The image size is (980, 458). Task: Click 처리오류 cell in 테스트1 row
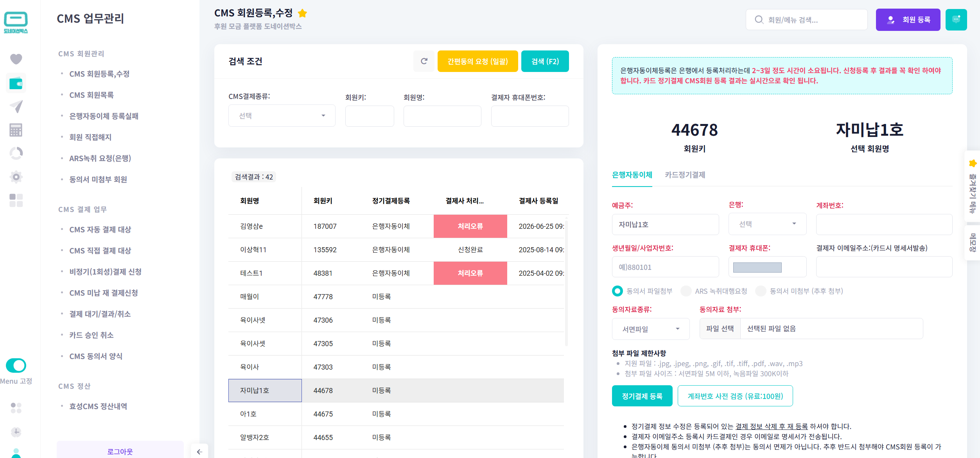(470, 273)
